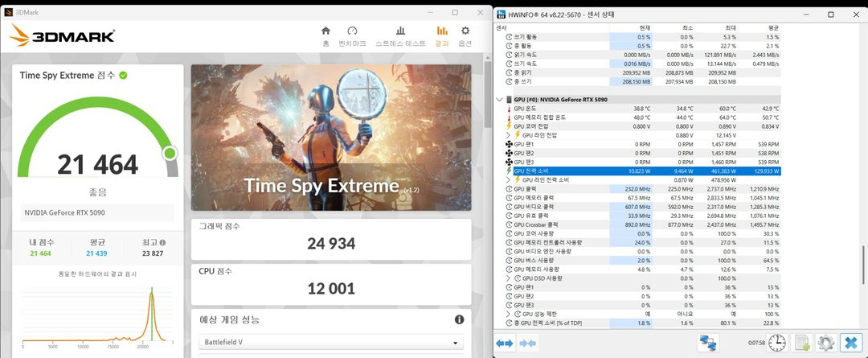This screenshot has height=358, width=868.
Task: Click the green validation checkmark beside Time Spy Extreme
Action: (x=123, y=75)
